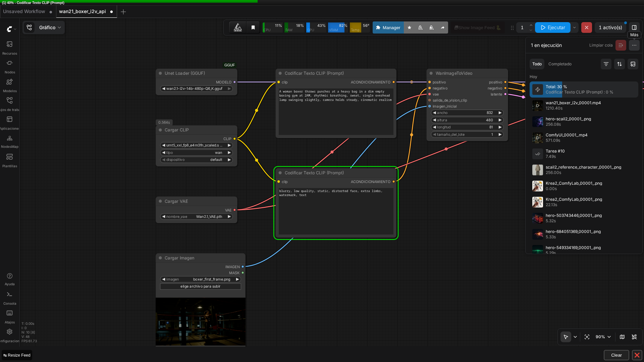The width and height of the screenshot is (644, 362).
Task: Open the Modelos sidebar panel
Action: click(9, 85)
